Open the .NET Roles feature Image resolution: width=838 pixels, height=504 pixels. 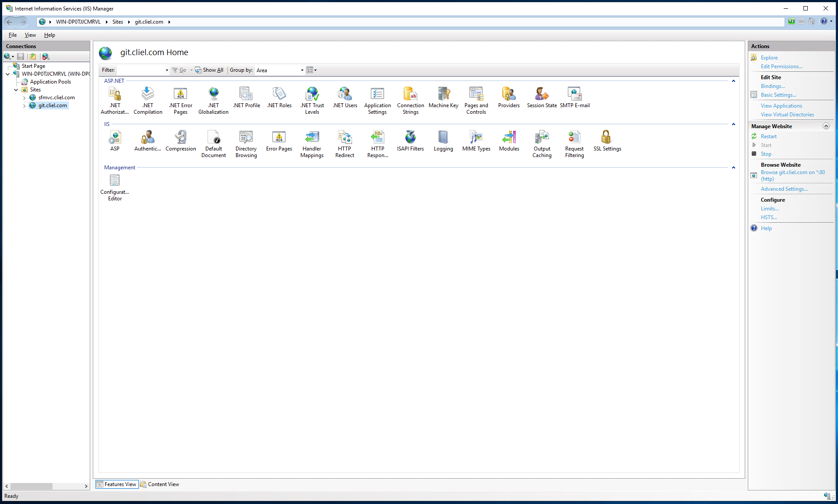click(279, 97)
